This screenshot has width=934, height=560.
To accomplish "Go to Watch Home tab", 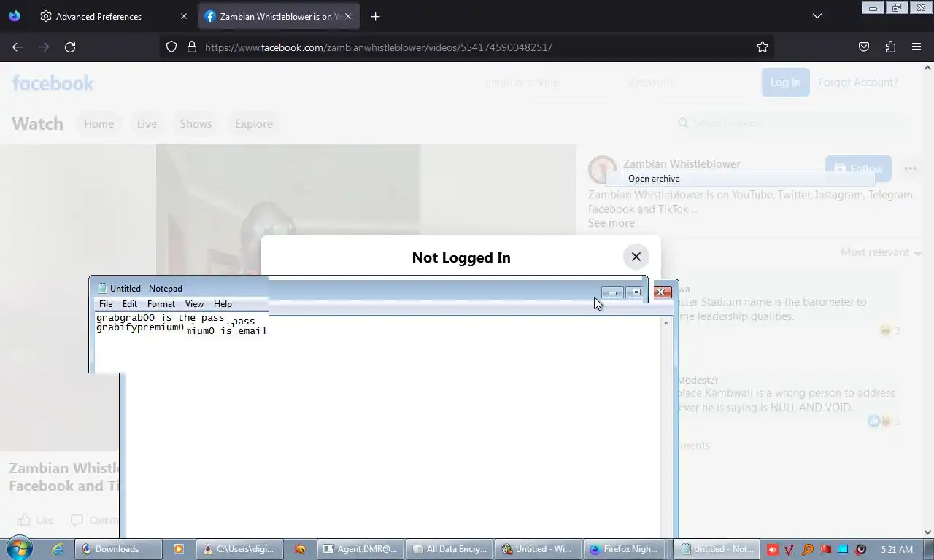I will 99,124.
